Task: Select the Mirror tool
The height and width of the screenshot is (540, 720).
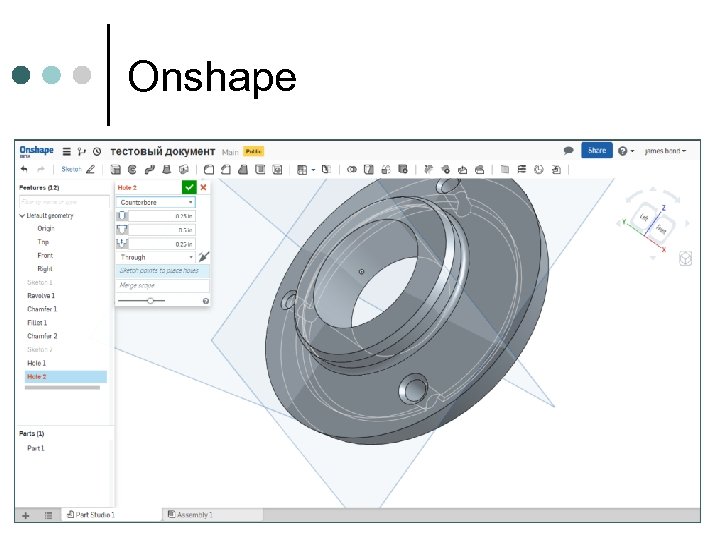Action: [326, 170]
